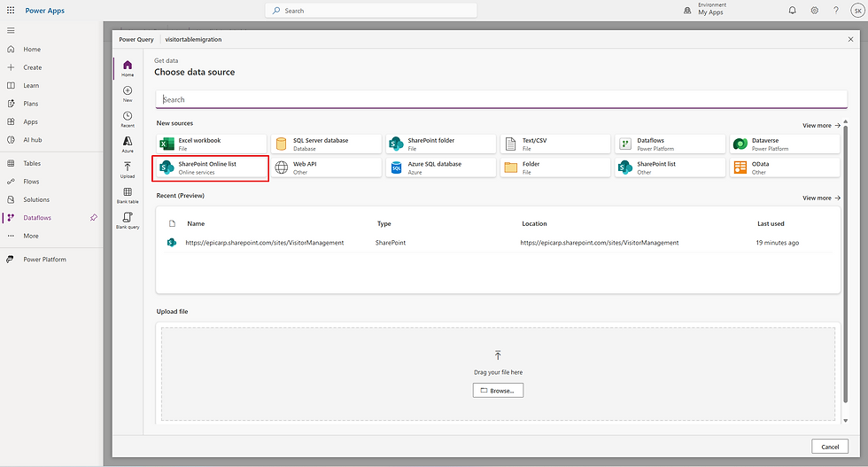868x467 pixels.
Task: Choose the SharePoint list Other connector
Action: [670, 167]
